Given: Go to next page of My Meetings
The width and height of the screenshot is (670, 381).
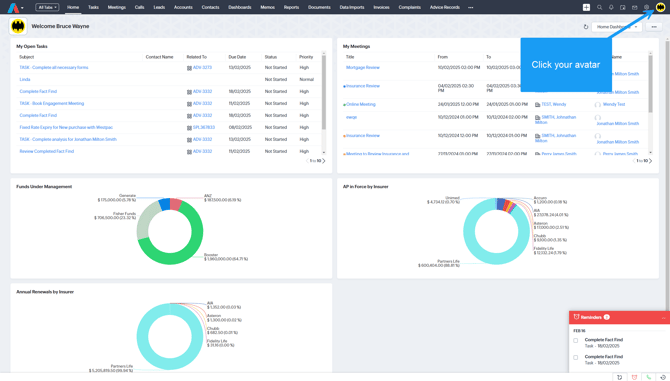Looking at the screenshot, I should pyautogui.click(x=651, y=161).
